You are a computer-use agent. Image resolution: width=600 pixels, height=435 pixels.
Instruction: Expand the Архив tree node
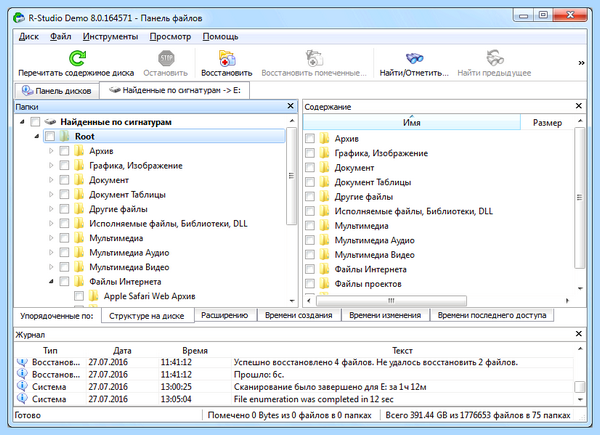(x=51, y=151)
